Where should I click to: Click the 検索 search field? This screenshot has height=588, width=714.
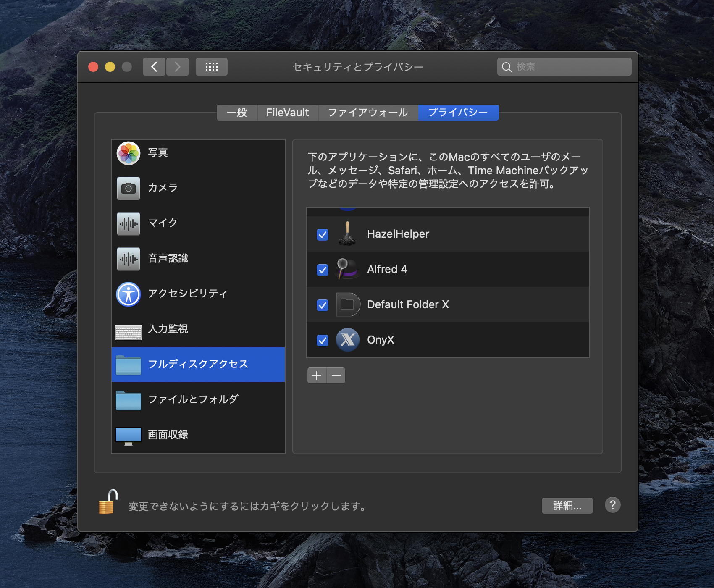pos(564,67)
